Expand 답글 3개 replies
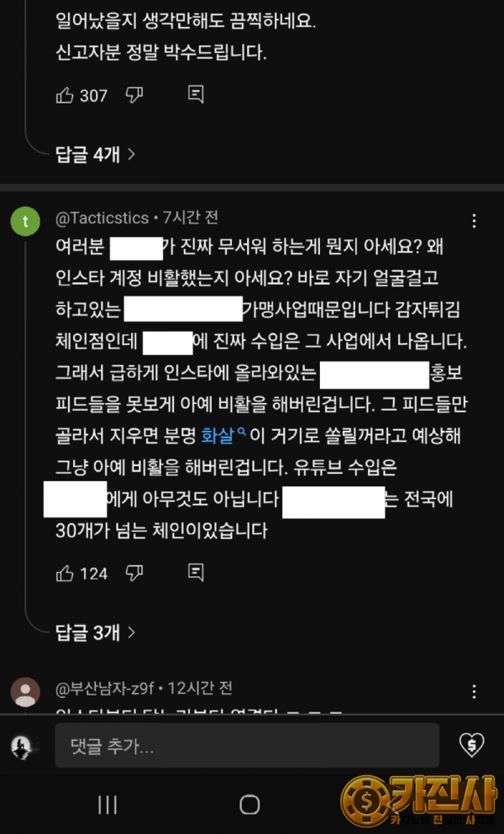Viewport: 504px width, 834px height. click(95, 632)
